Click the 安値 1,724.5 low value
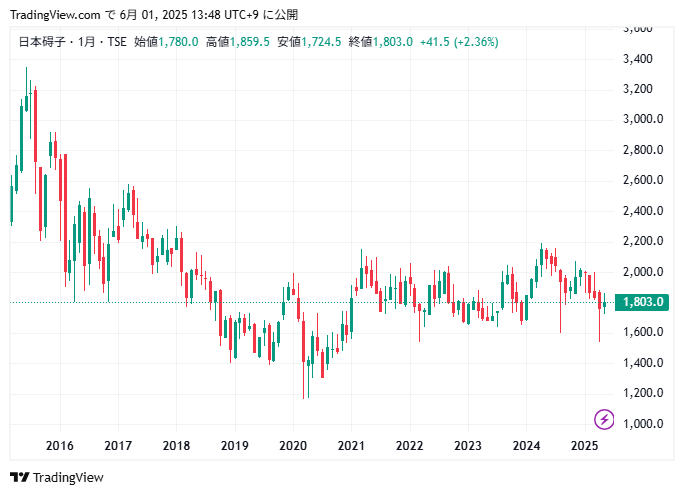Image resolution: width=684 pixels, height=495 pixels. tap(309, 42)
